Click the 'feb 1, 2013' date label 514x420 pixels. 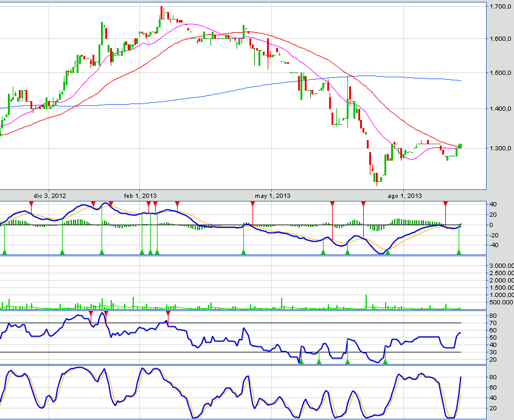(x=141, y=195)
